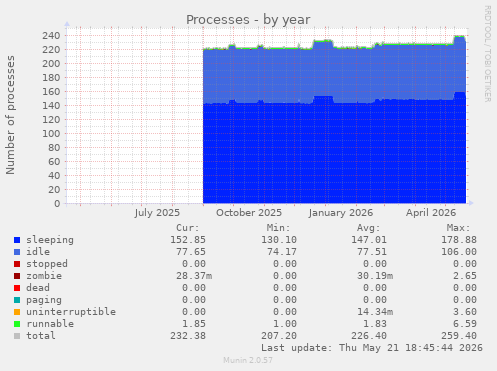Viewport: 497px width, 371px height.
Task: Click the zombie legend color swatch
Action: pyautogui.click(x=17, y=276)
